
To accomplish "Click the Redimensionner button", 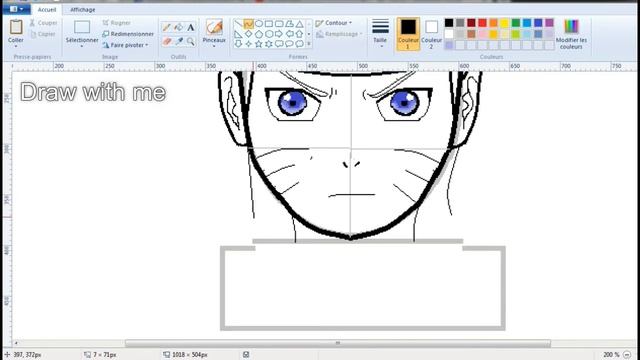I will point(128,34).
